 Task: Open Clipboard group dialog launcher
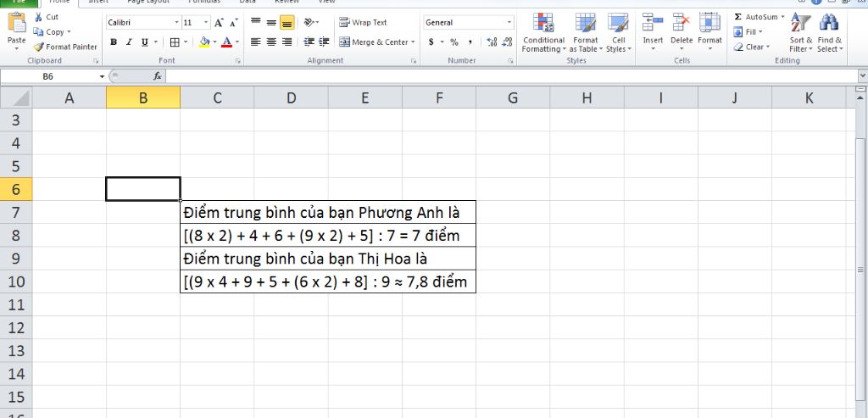click(96, 61)
